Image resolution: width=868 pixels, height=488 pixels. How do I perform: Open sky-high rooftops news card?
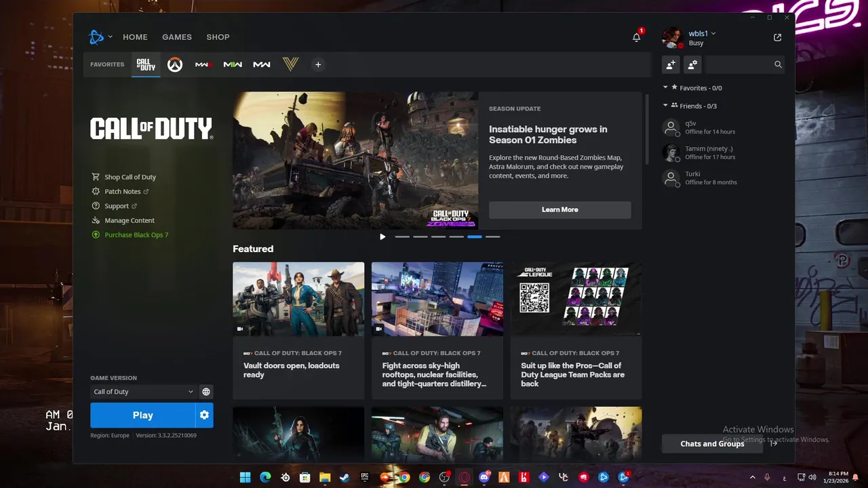tap(437, 330)
